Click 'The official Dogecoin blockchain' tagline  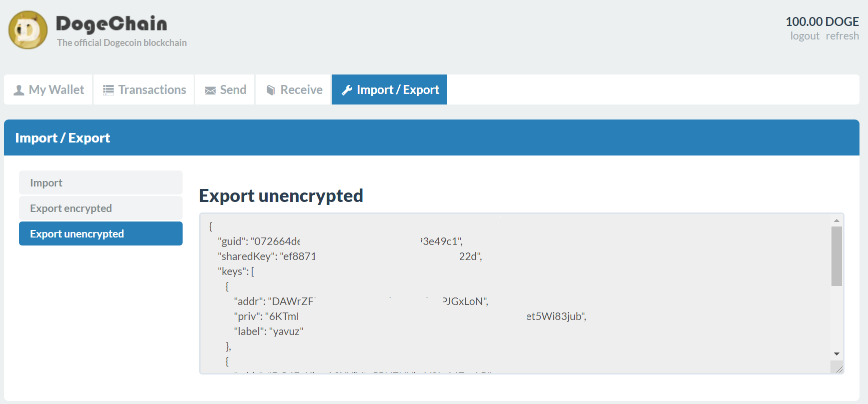[x=122, y=42]
